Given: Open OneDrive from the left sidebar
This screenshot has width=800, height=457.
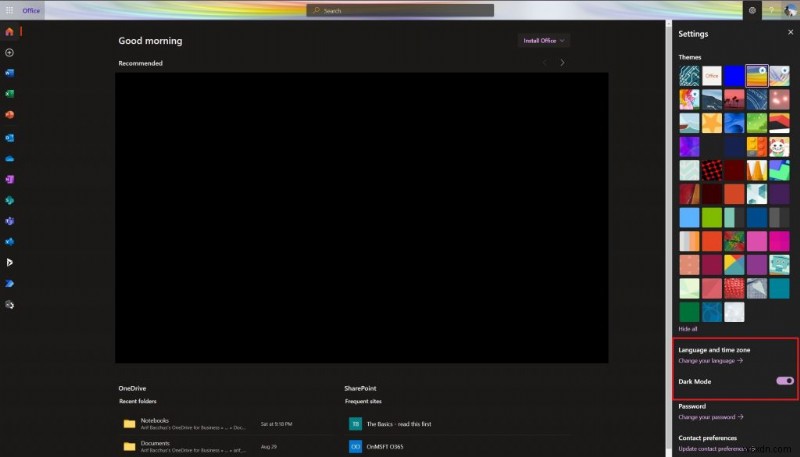Looking at the screenshot, I should click(10, 157).
